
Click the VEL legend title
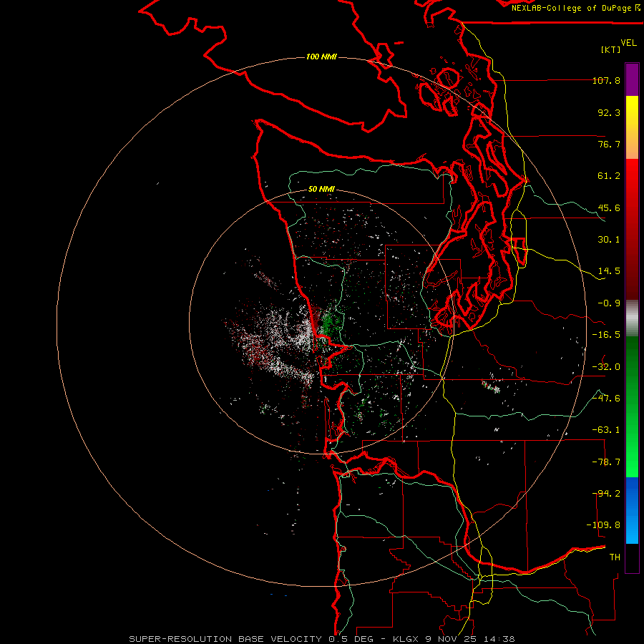[x=628, y=43]
